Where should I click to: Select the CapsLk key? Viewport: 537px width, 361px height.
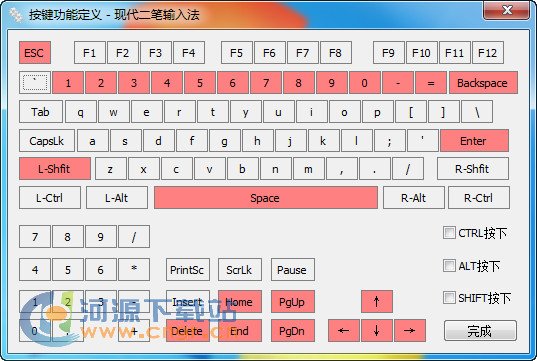(47, 141)
